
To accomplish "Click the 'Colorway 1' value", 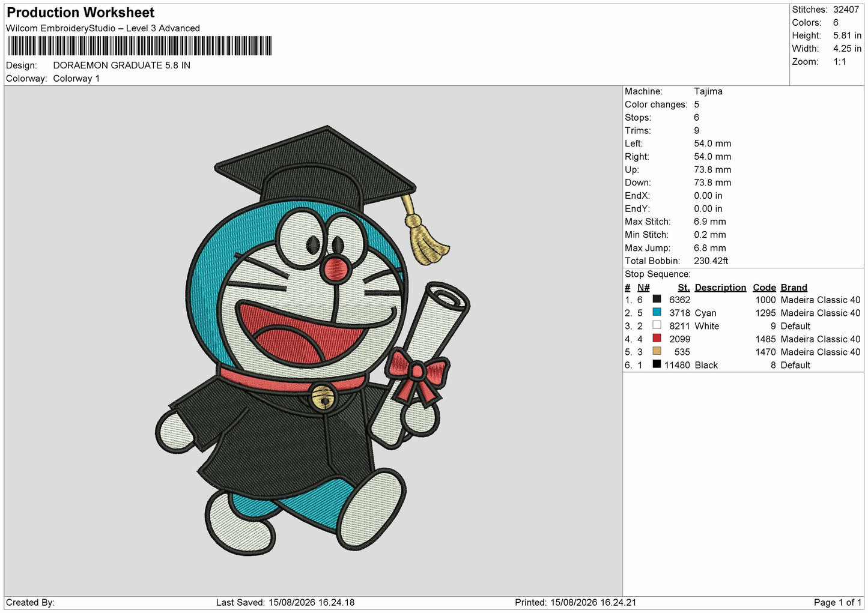I will (77, 79).
